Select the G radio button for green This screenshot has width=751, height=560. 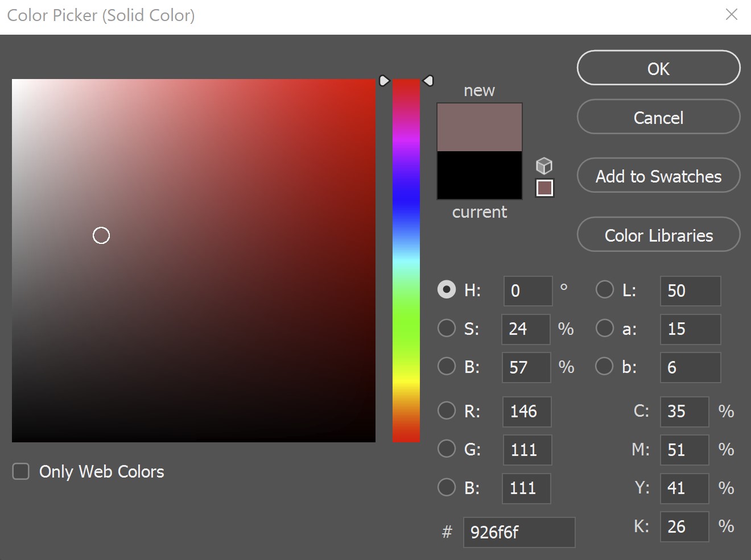[447, 449]
